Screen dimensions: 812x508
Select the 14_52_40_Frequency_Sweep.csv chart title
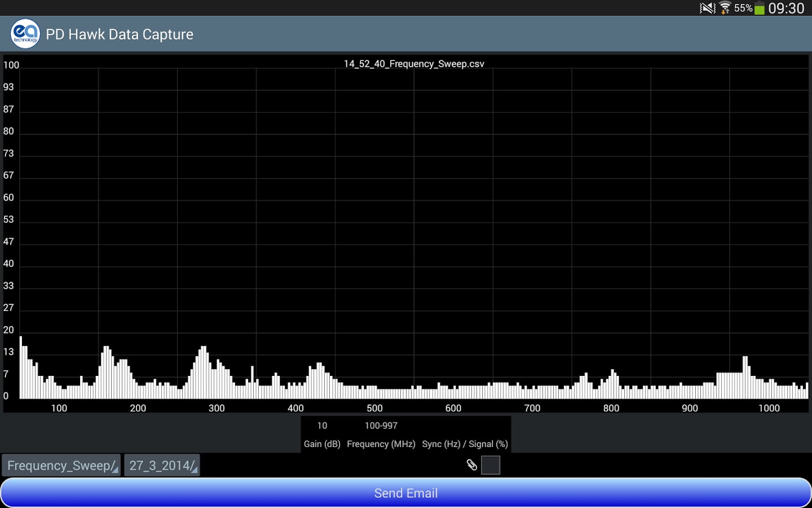414,64
